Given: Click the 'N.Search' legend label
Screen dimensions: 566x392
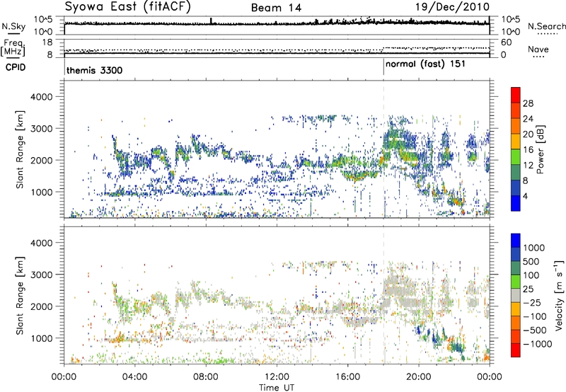Looking at the screenshot, I should click(546, 26).
